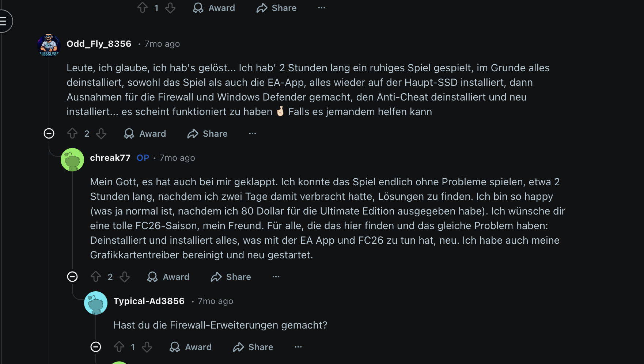Upvote Odd_Fly_8356's comment
644x364 pixels.
click(x=72, y=134)
